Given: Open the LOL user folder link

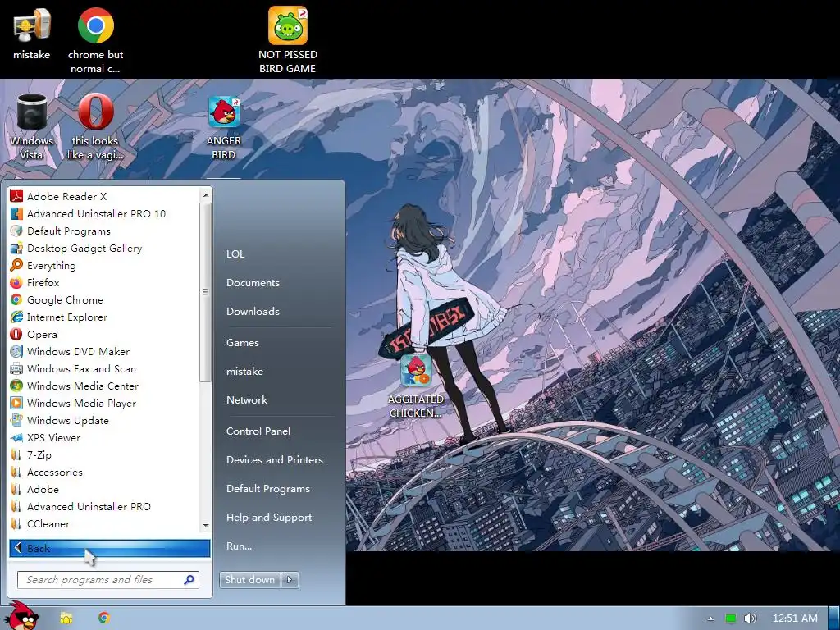Looking at the screenshot, I should (235, 254).
